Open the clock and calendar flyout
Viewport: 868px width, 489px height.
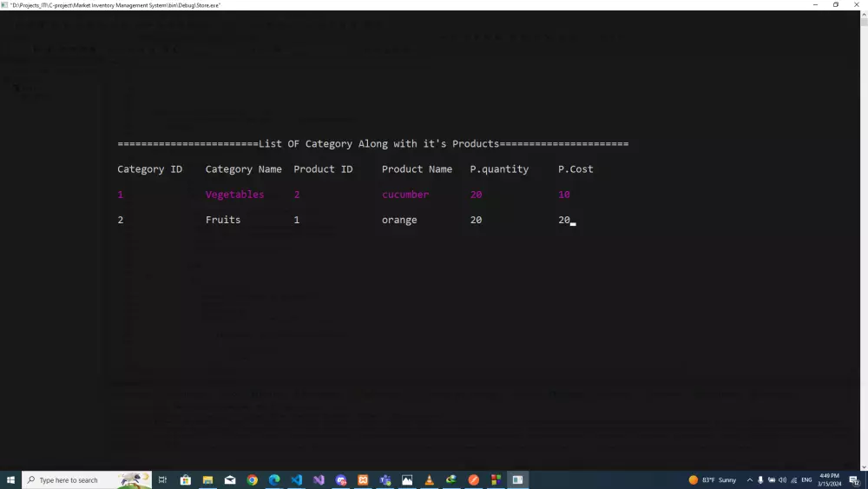pos(829,479)
